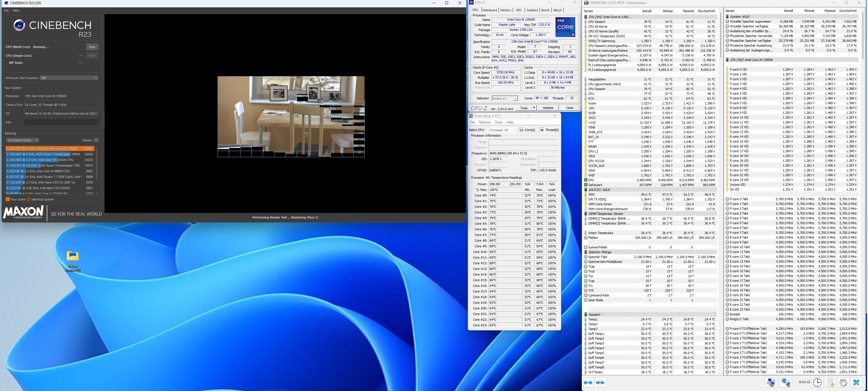Viewport: 868px width, 391px height.
Task: Open Cinebench Help menu
Action: tap(16, 10)
